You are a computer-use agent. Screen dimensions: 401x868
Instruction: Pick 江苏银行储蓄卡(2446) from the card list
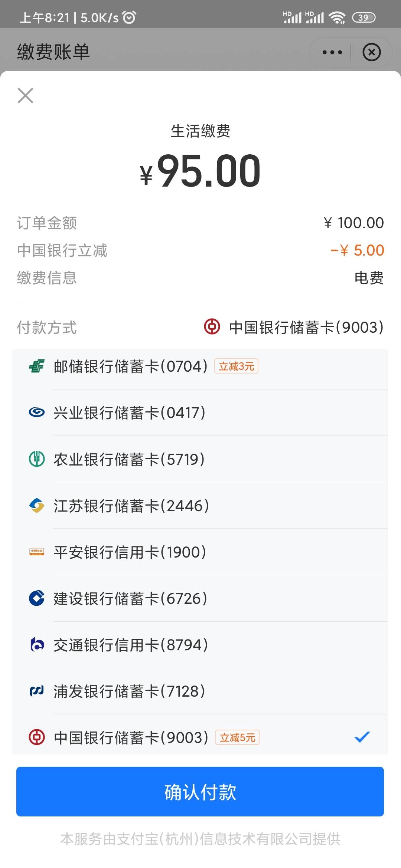click(x=200, y=506)
